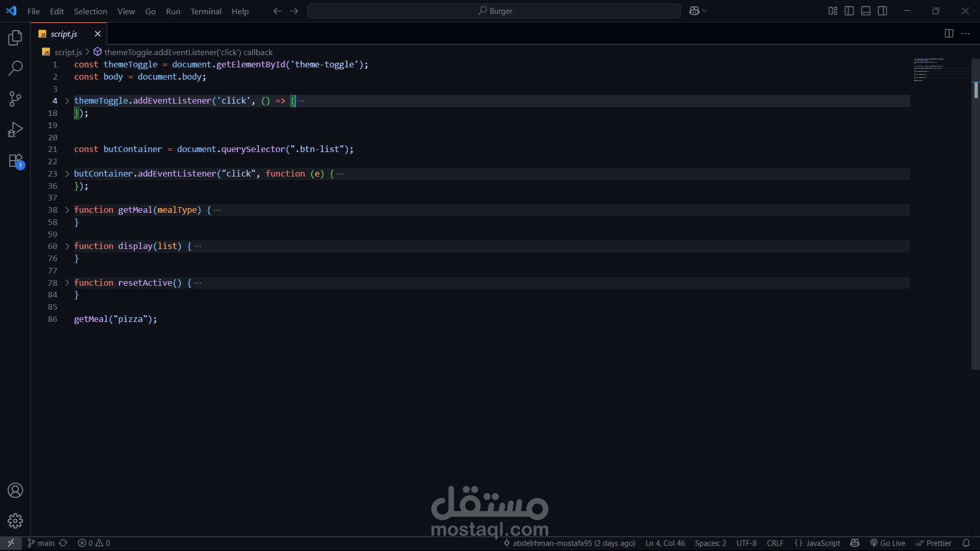This screenshot has width=980, height=551.
Task: Open the Terminal menu
Action: coord(206,11)
